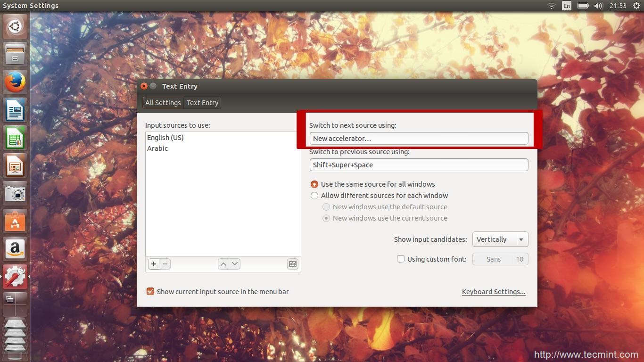Image resolution: width=644 pixels, height=362 pixels.
Task: Open the sound volume indicator
Action: point(599,6)
